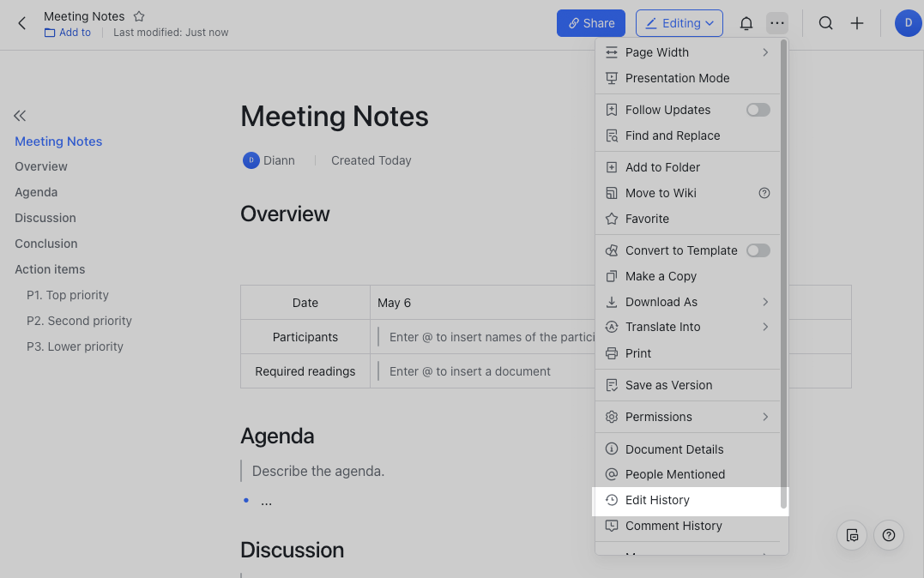This screenshot has width=924, height=578.
Task: Click the three-dot more options button
Action: tap(777, 23)
